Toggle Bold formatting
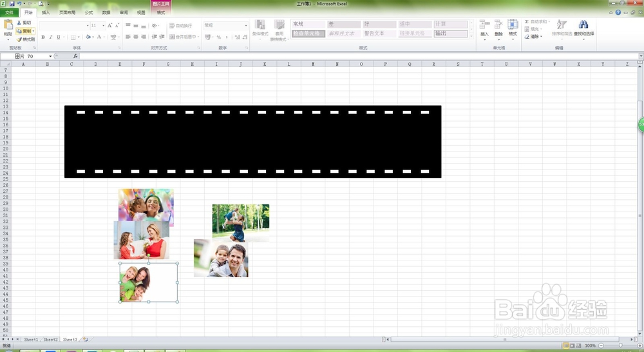 coord(43,37)
